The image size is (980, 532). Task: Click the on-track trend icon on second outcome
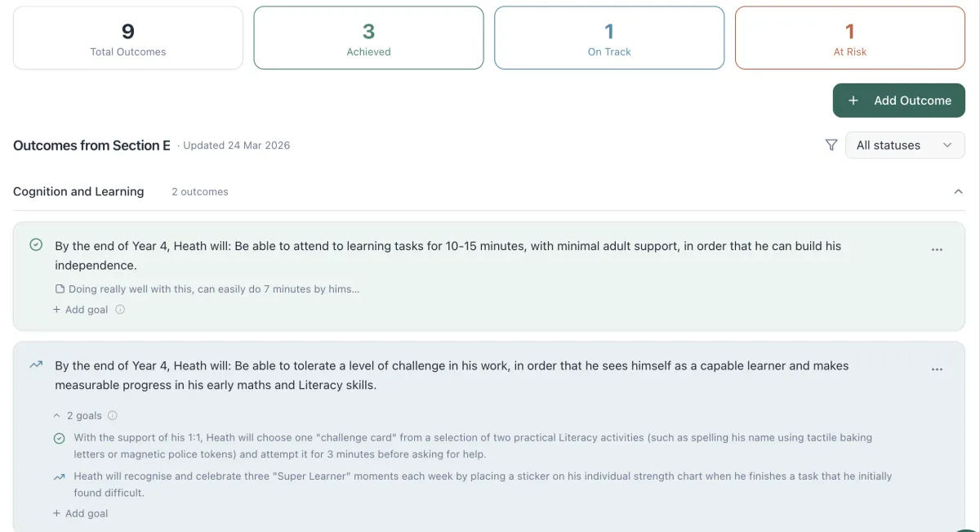pos(36,364)
